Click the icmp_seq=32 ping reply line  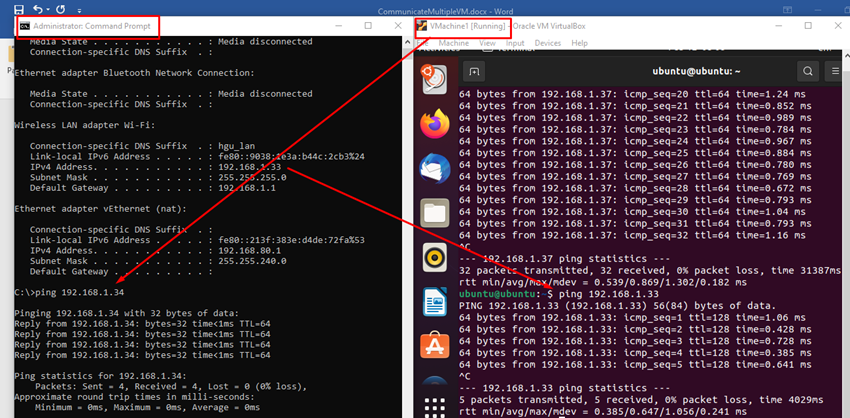632,235
